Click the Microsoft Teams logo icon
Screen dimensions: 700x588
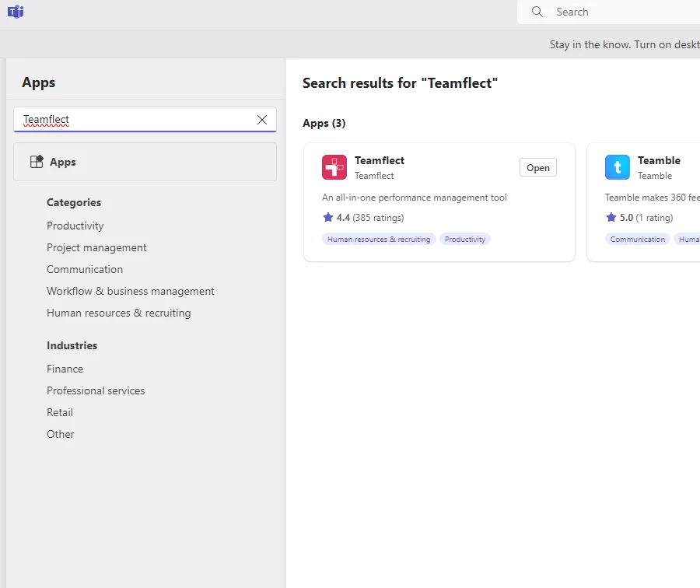[16, 12]
